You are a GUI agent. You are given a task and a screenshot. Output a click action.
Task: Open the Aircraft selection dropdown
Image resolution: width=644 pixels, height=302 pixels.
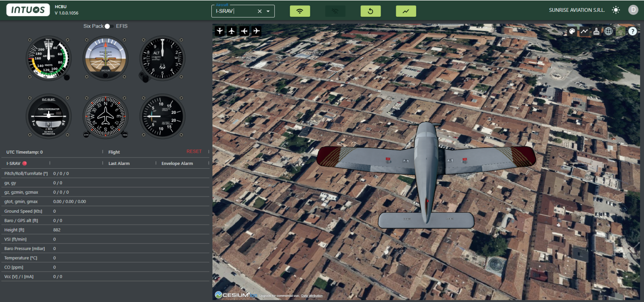(268, 10)
